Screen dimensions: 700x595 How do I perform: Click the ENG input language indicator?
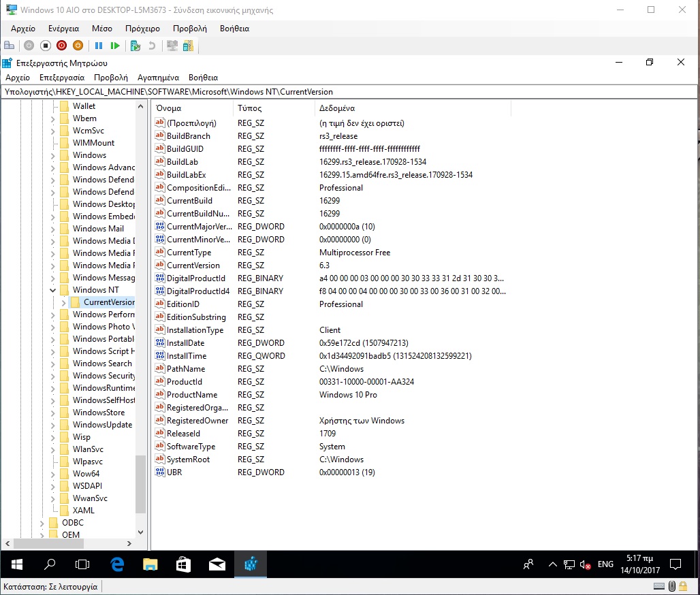click(605, 564)
